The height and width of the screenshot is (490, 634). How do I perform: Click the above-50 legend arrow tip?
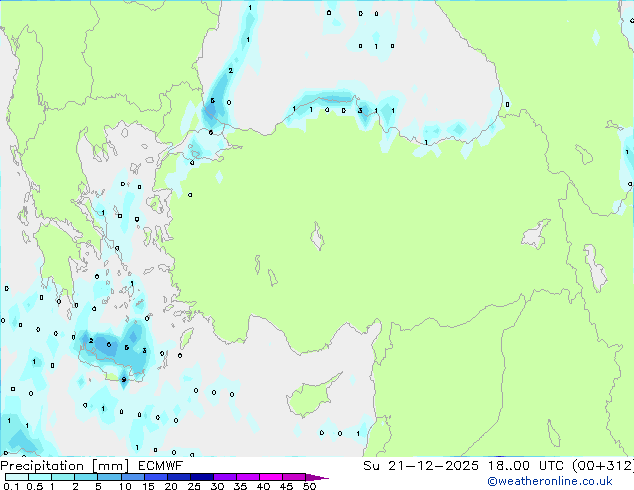pos(317,477)
